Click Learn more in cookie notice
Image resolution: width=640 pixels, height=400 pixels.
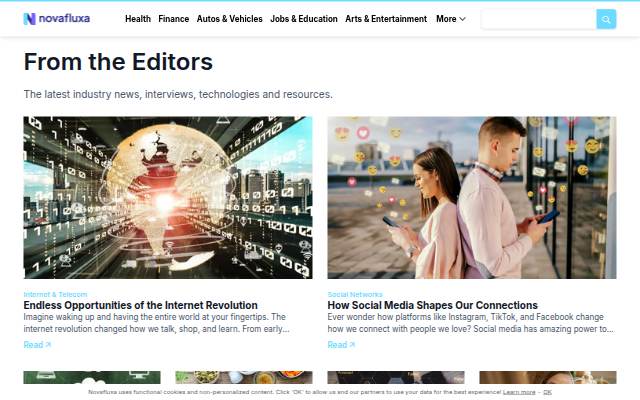(519, 392)
